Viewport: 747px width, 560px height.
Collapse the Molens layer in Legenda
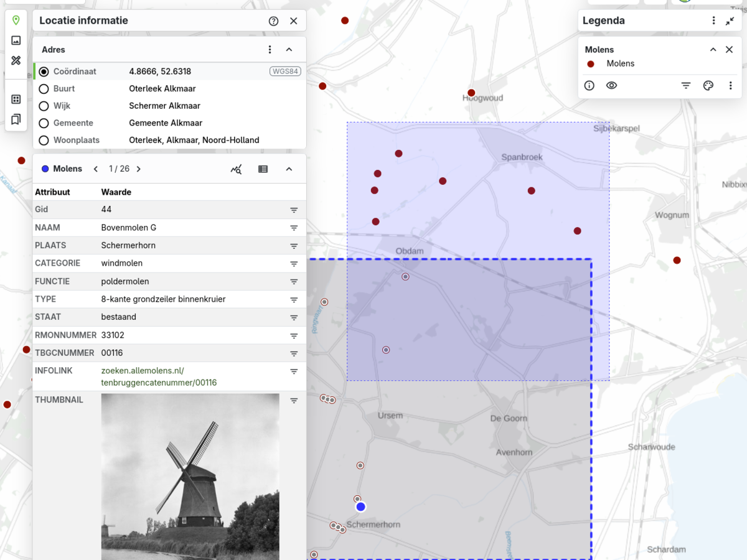713,50
